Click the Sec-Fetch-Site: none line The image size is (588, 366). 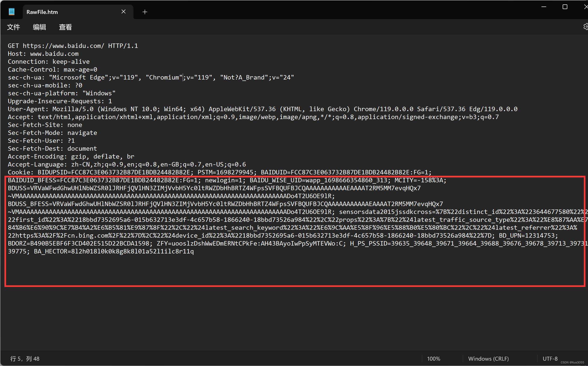click(x=45, y=125)
